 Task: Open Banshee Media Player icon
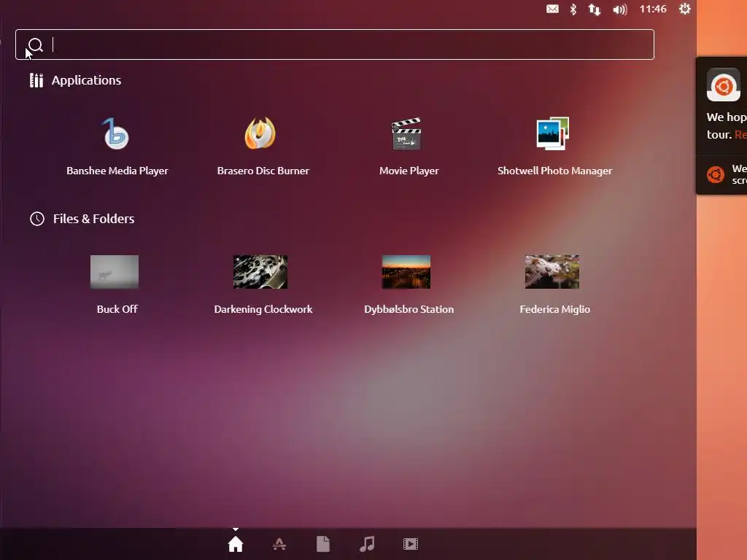116,134
